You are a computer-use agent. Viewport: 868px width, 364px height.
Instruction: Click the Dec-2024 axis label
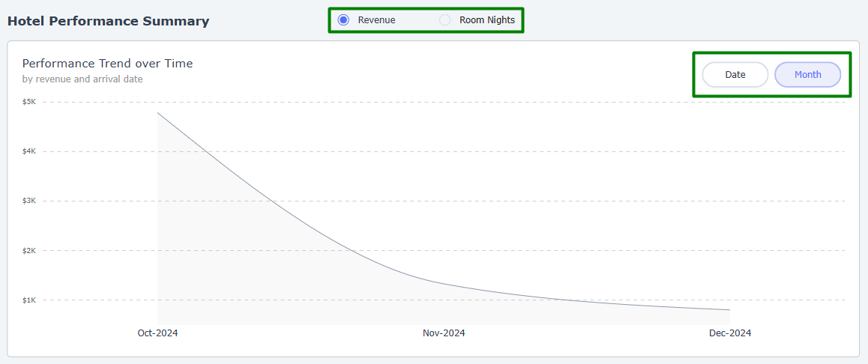coord(730,333)
